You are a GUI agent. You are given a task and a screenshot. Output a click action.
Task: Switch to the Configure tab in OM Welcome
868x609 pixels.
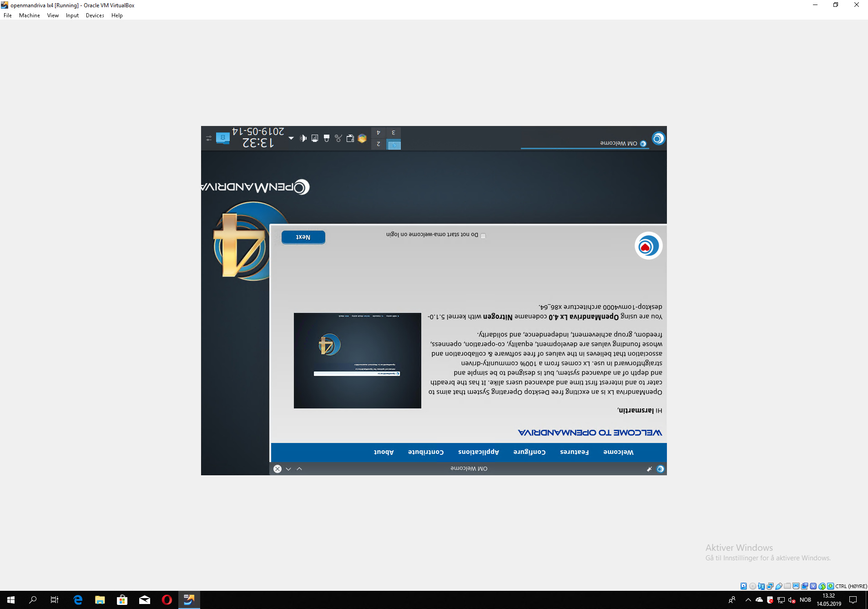tap(530, 452)
